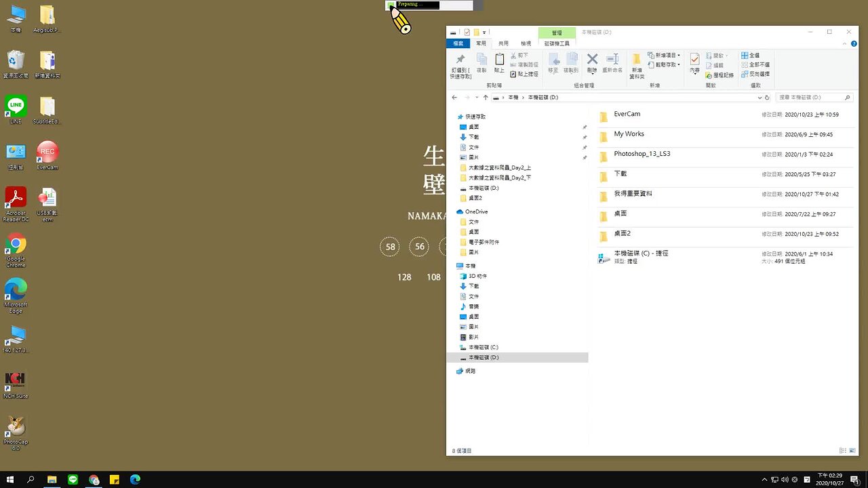Click 貼上捷徑 (Paste shortcut) in the ribbon
This screenshot has height=488, width=868.
pos(524,74)
